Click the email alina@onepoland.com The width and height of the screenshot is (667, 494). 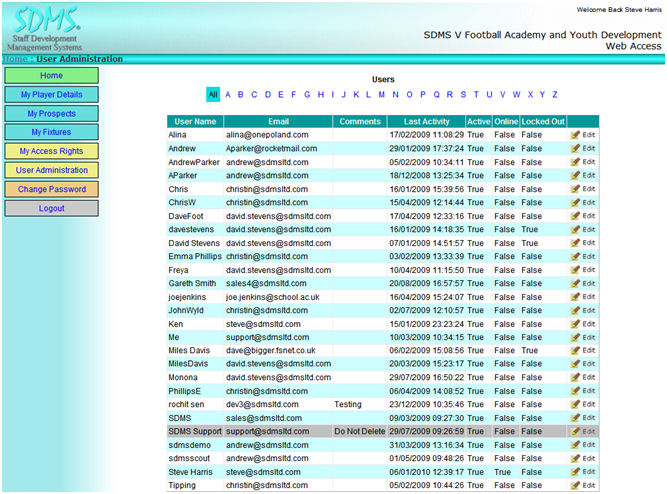(x=267, y=135)
